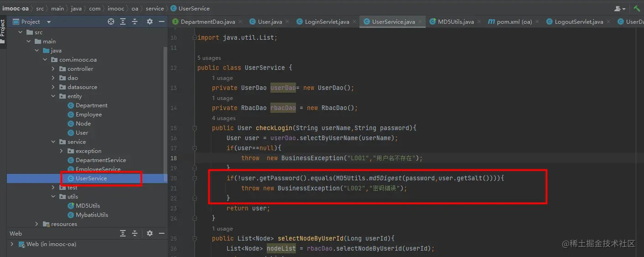Screen dimensions: 644x257
Task: Click the imooc-oa breadcrumb
Action: (16, 8)
